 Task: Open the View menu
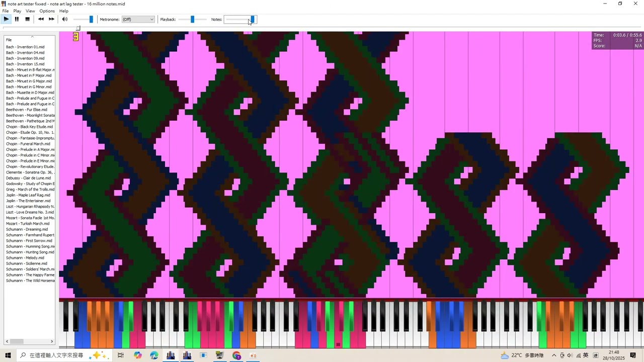coord(30,11)
